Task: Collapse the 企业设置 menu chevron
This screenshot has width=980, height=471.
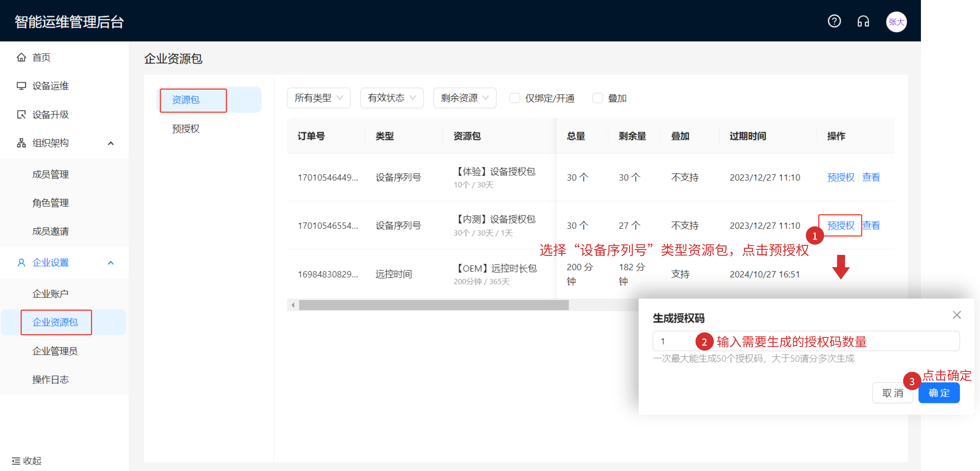Action: [111, 263]
